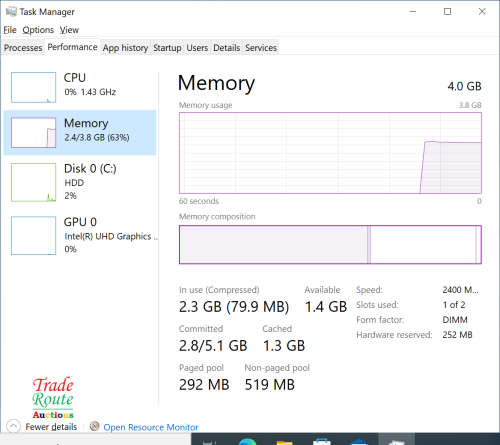Open Resource Monitor link

point(151,427)
